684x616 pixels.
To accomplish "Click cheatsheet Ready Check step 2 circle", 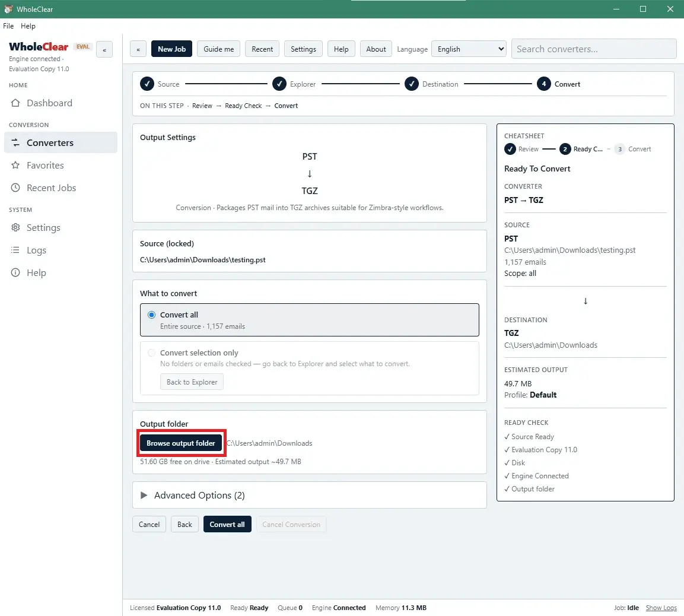I will [x=565, y=149].
